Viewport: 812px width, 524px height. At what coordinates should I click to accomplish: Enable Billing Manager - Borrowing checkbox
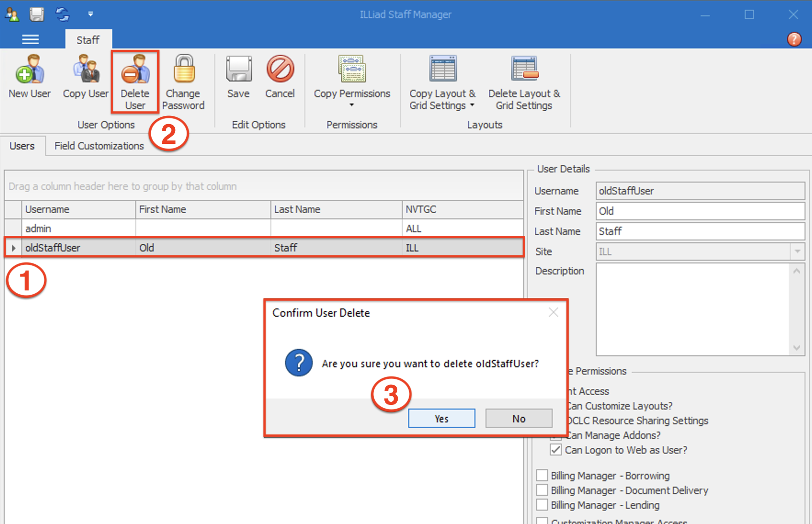(x=543, y=475)
